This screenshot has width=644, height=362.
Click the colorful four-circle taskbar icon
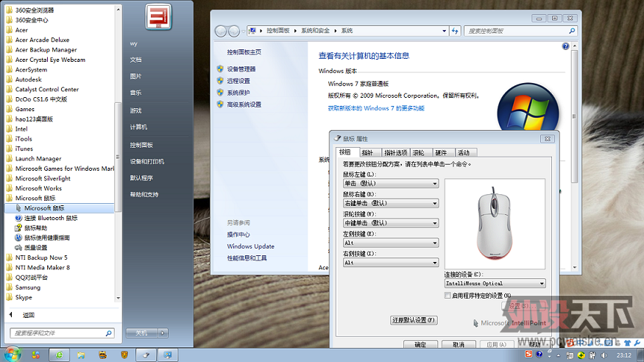click(36, 355)
